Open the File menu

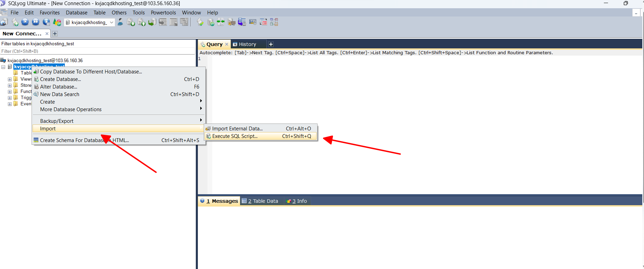point(14,13)
